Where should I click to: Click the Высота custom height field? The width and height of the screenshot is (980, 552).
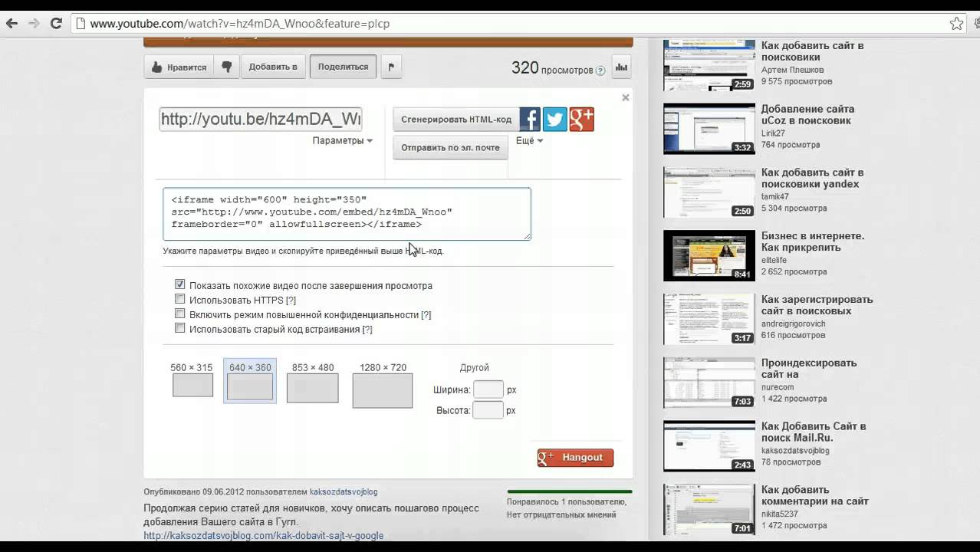[488, 410]
